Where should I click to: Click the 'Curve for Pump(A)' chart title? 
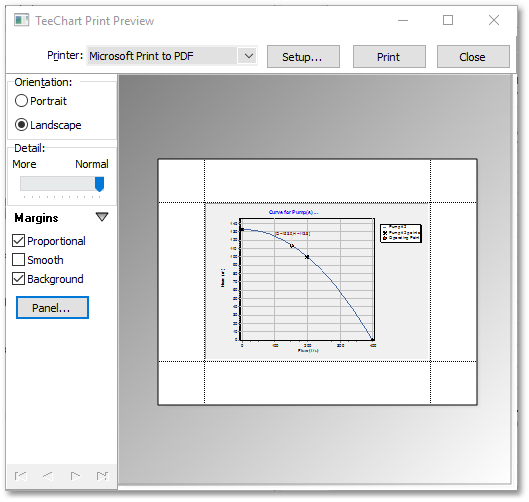[293, 212]
